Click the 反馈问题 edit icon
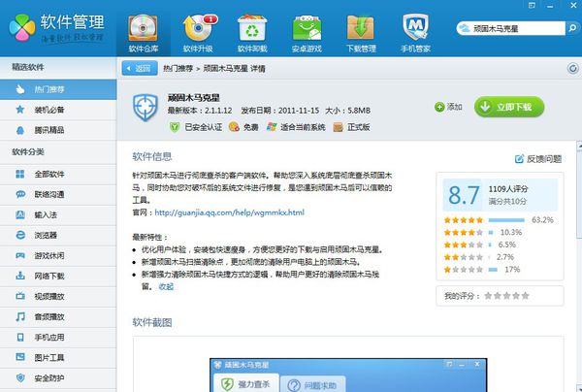The width and height of the screenshot is (582, 392). (x=519, y=159)
